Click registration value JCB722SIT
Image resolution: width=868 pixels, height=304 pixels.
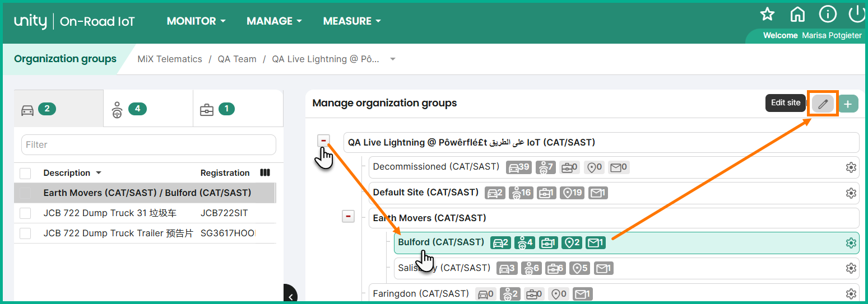(224, 213)
